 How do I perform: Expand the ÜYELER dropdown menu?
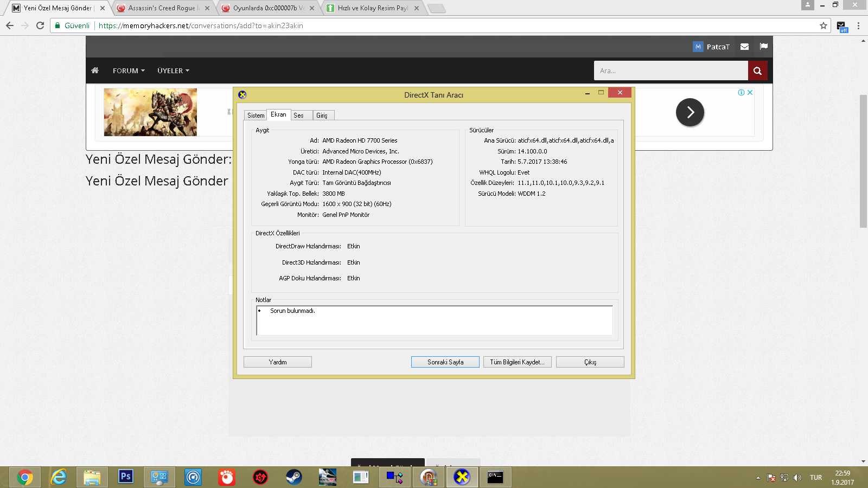point(173,70)
